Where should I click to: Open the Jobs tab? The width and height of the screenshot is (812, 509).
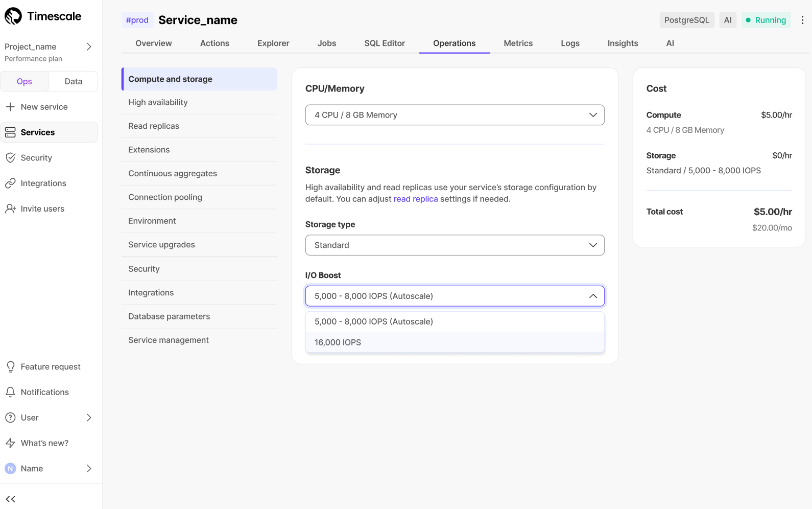coord(327,43)
